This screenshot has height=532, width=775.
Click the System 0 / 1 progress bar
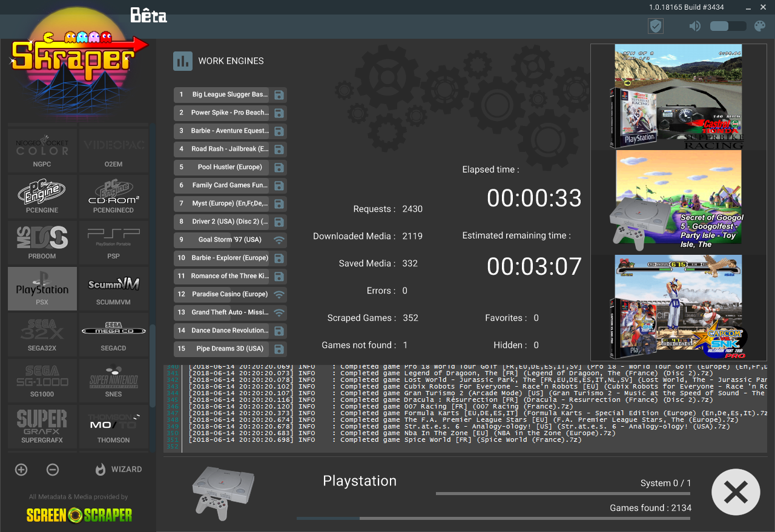(563, 493)
